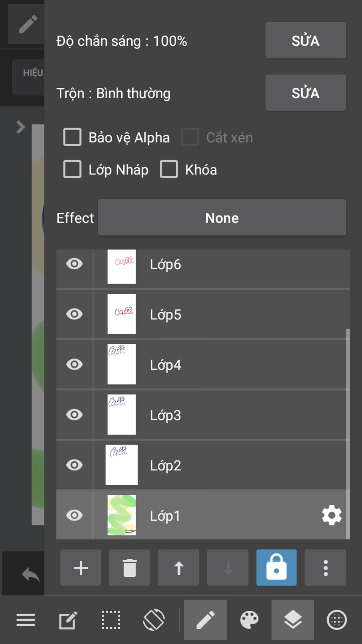Check the Lớp Nháp checkbox
This screenshot has height=644, width=362.
click(72, 169)
